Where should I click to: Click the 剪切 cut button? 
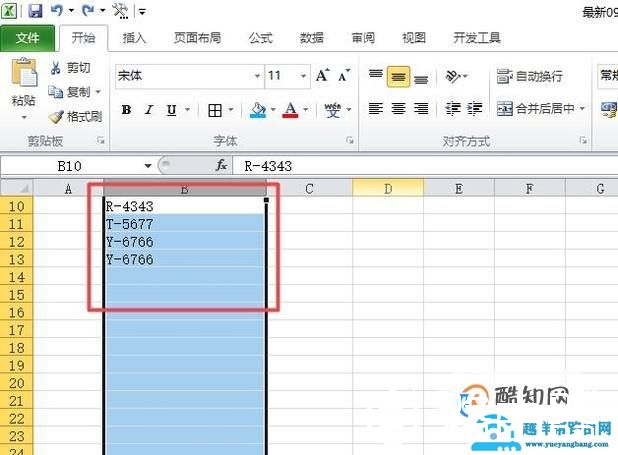71,68
